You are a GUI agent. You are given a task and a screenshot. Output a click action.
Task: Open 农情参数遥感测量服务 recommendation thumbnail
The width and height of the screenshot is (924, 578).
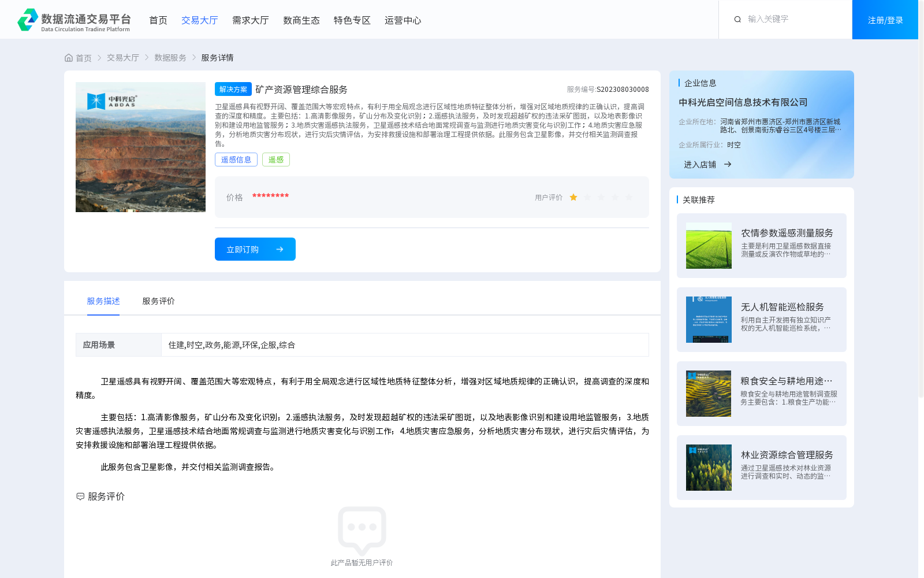[709, 246]
